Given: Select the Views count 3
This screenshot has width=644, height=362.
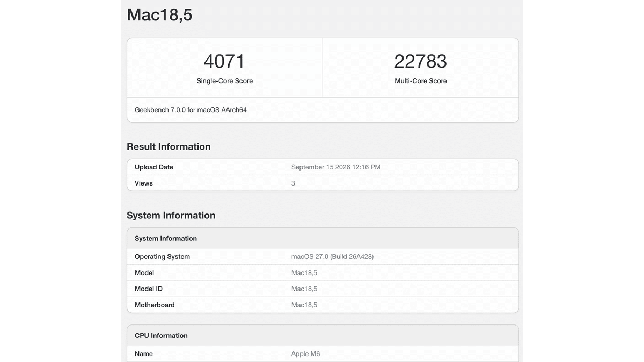Looking at the screenshot, I should (293, 183).
